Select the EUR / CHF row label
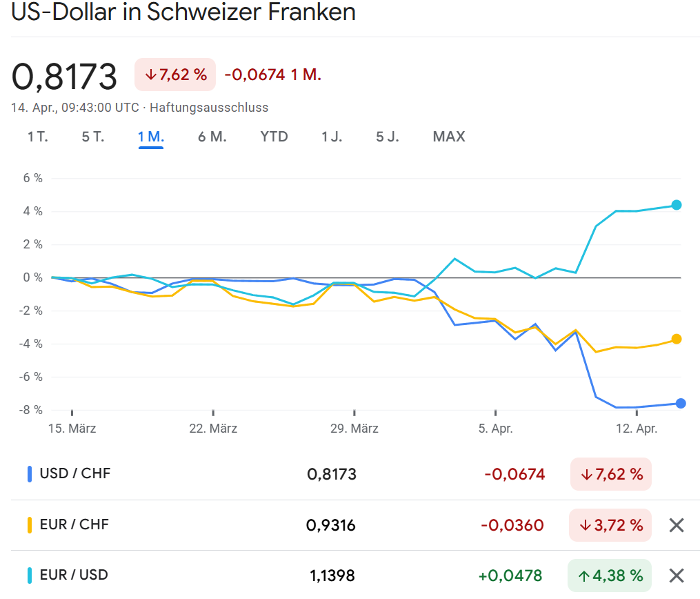Viewport: 700px width, 599px height. pos(74,524)
